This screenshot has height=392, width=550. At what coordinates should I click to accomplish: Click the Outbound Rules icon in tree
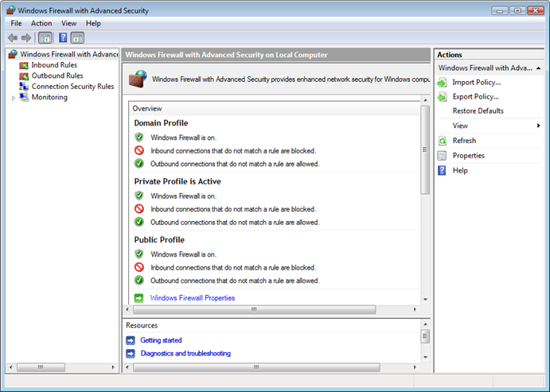[24, 76]
